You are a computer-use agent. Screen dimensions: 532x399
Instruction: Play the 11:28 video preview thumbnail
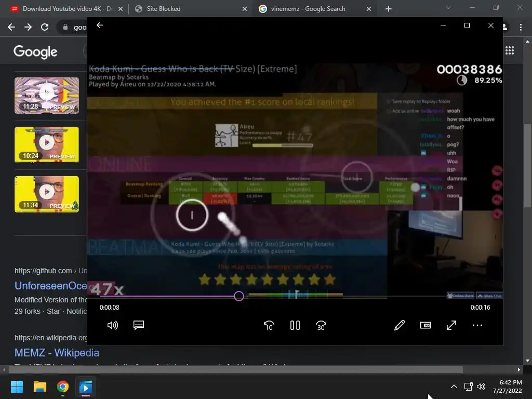point(47,96)
